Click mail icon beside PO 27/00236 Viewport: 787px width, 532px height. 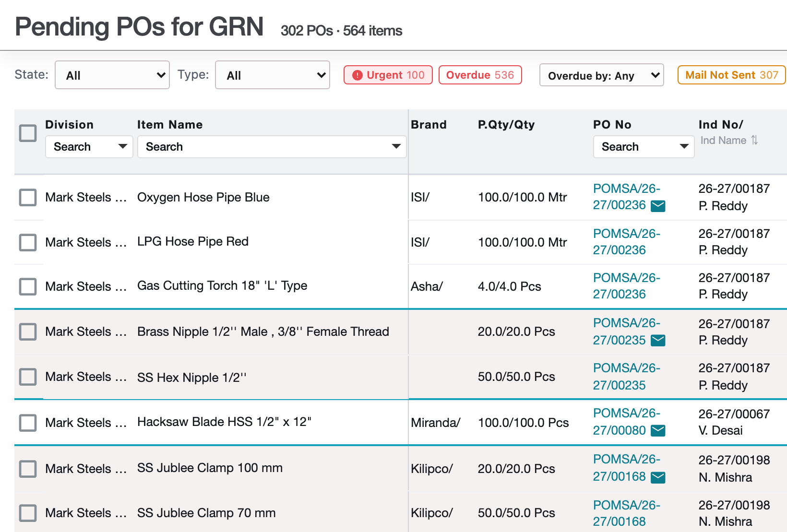click(658, 206)
